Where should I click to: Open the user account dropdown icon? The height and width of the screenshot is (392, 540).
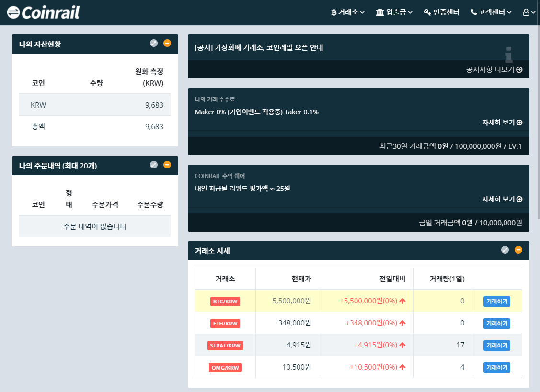click(529, 12)
